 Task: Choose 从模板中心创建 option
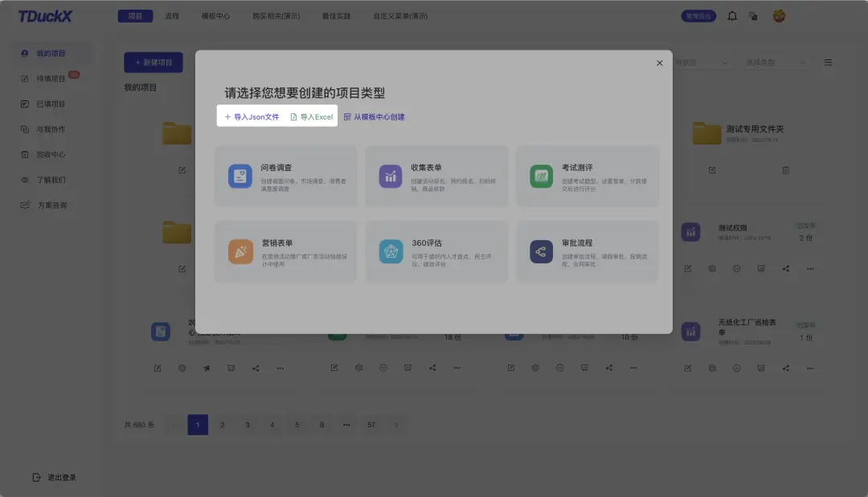click(375, 116)
